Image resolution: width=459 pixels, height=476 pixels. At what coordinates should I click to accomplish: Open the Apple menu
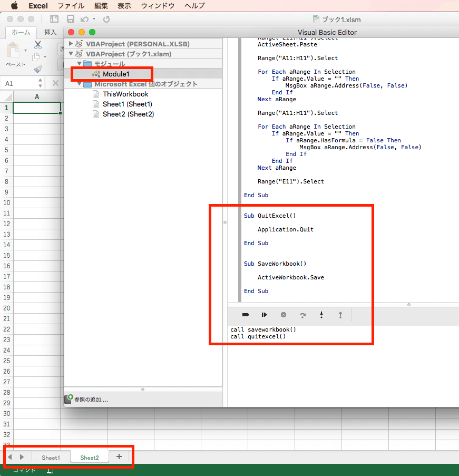(14, 5)
